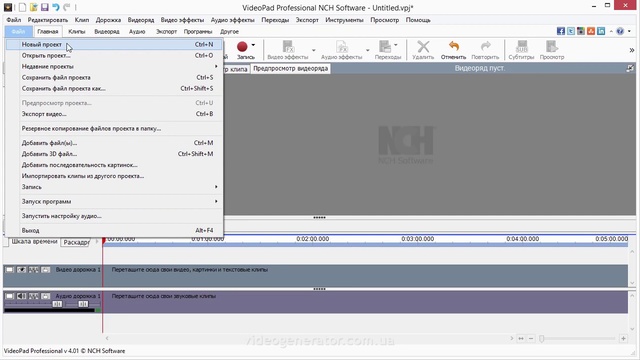
Task: Toggle the select box on Видео дорожка 1
Action: (x=9, y=270)
